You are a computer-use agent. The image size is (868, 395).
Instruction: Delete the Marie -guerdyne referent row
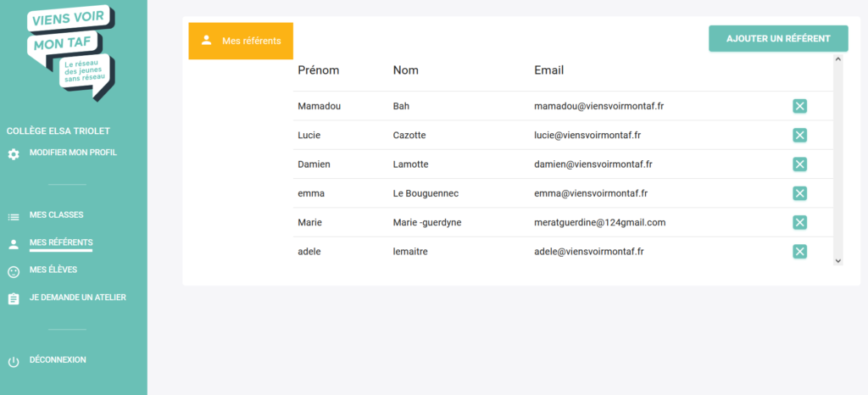(799, 222)
